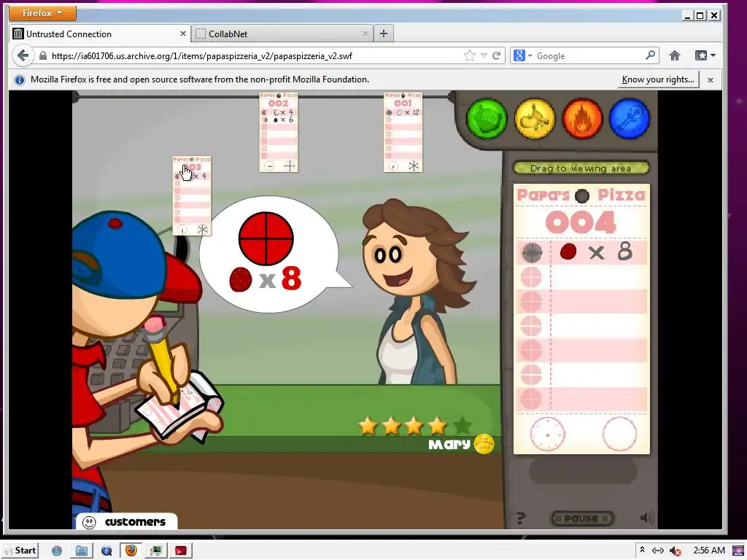Click the bake timer clock on ticket 004
Viewport: 747px width, 560px height.
(547, 435)
